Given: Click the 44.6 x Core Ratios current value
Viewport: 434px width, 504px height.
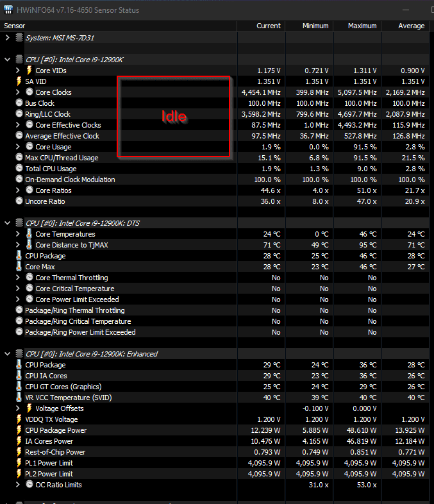Looking at the screenshot, I should [271, 190].
